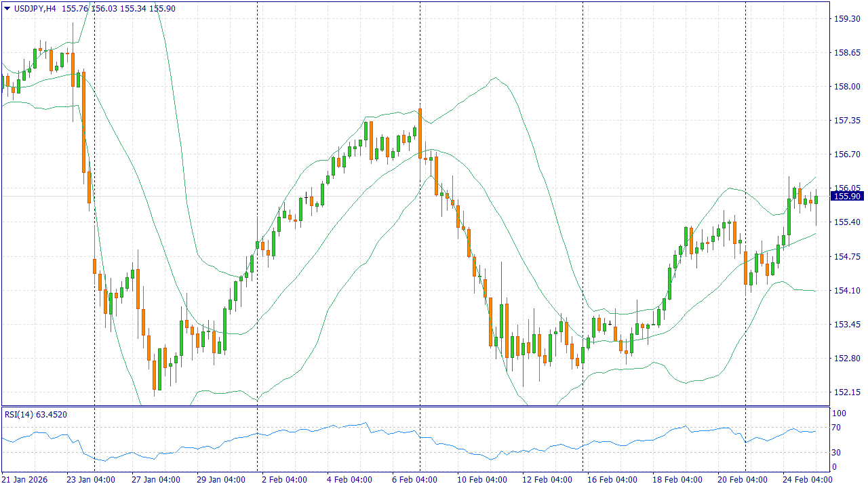Click the rightmost green candle on chart
868x488 pixels.
pyautogui.click(x=816, y=199)
